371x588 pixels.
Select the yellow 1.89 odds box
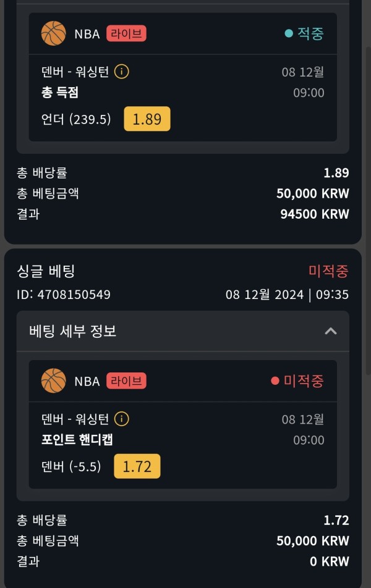tap(147, 119)
